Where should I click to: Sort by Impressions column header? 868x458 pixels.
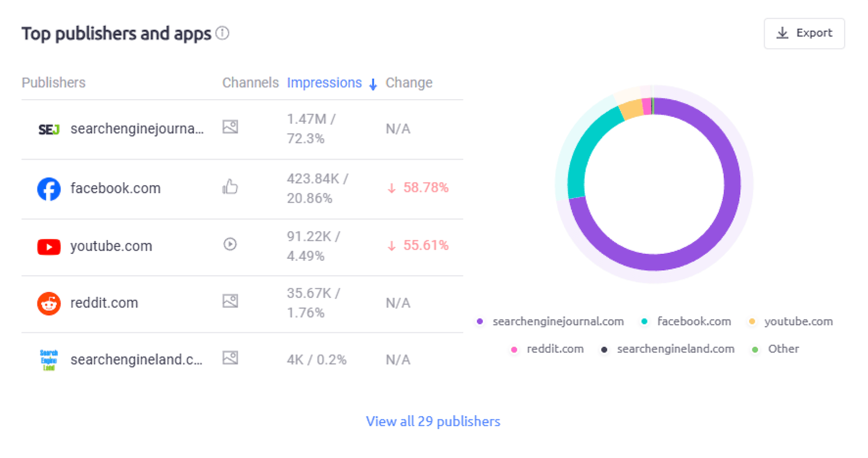coord(332,83)
